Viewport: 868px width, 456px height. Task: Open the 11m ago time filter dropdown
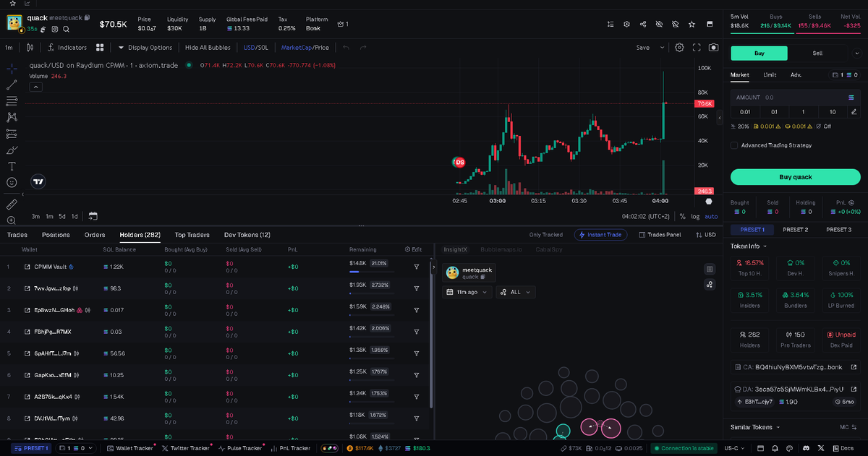pos(467,292)
